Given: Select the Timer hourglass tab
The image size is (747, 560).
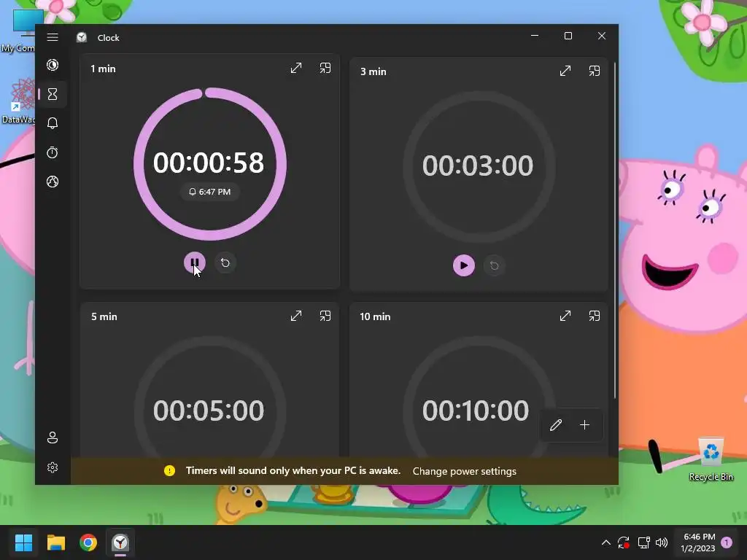Looking at the screenshot, I should point(53,94).
